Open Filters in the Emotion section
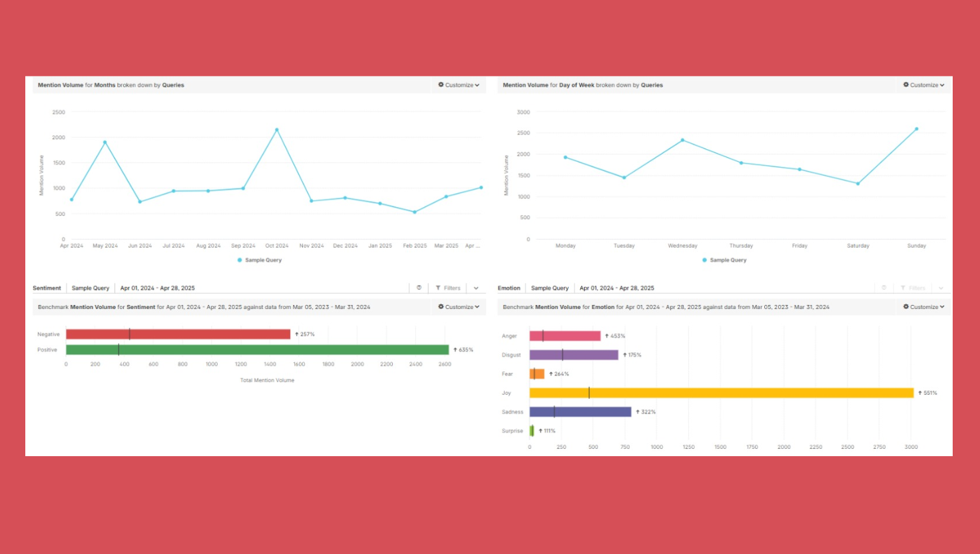980x554 pixels. point(913,288)
